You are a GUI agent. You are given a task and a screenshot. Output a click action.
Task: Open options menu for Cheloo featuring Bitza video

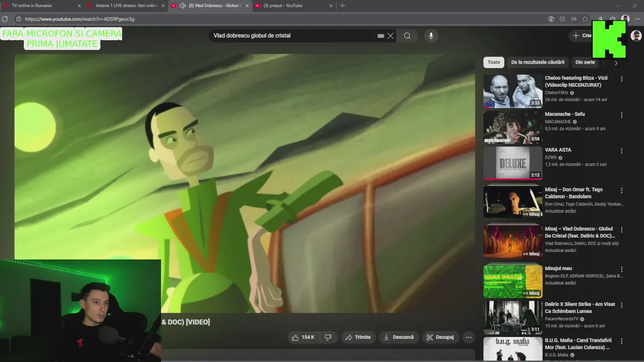[622, 79]
